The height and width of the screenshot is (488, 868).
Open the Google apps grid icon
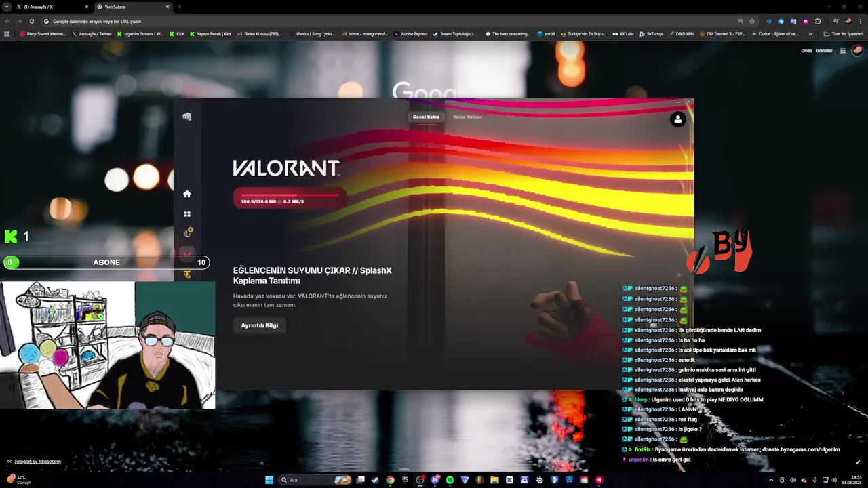point(843,51)
